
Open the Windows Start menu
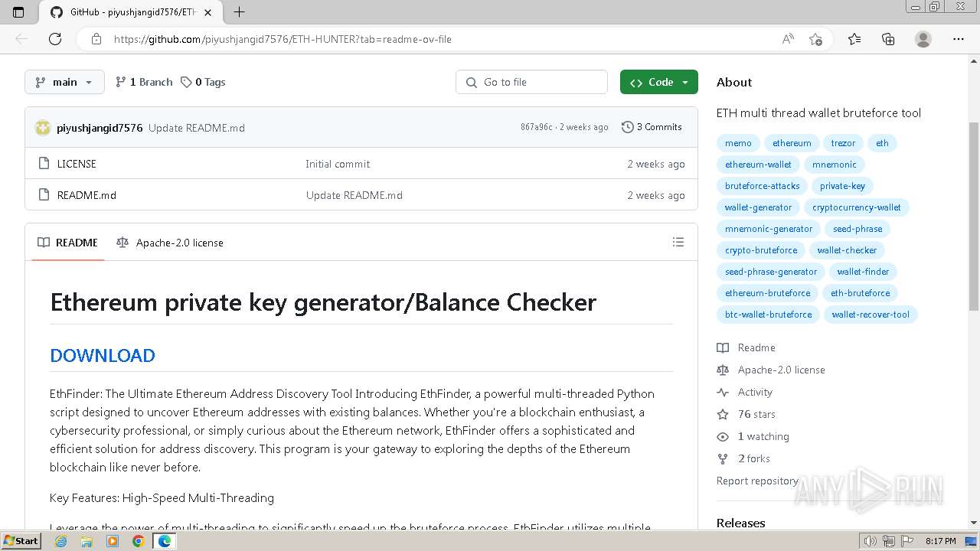point(21,541)
